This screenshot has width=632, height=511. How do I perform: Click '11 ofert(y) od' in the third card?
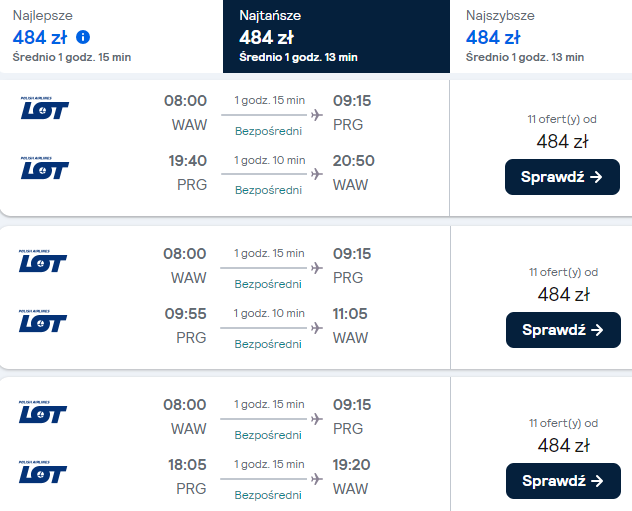[563, 423]
